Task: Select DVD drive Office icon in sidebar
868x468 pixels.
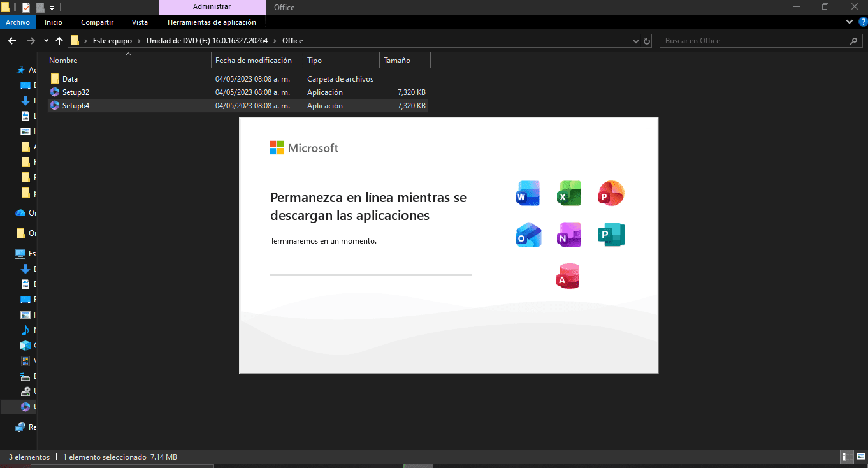Action: 25,407
